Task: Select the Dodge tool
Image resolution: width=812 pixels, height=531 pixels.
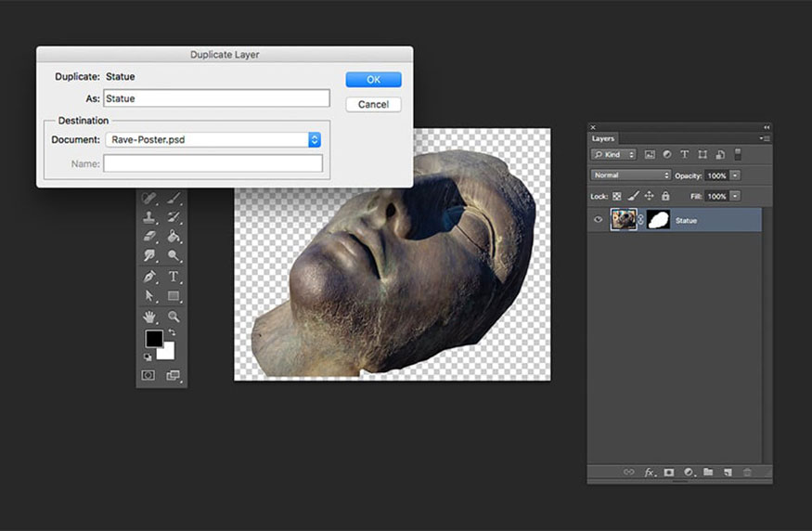Action: coord(174,255)
